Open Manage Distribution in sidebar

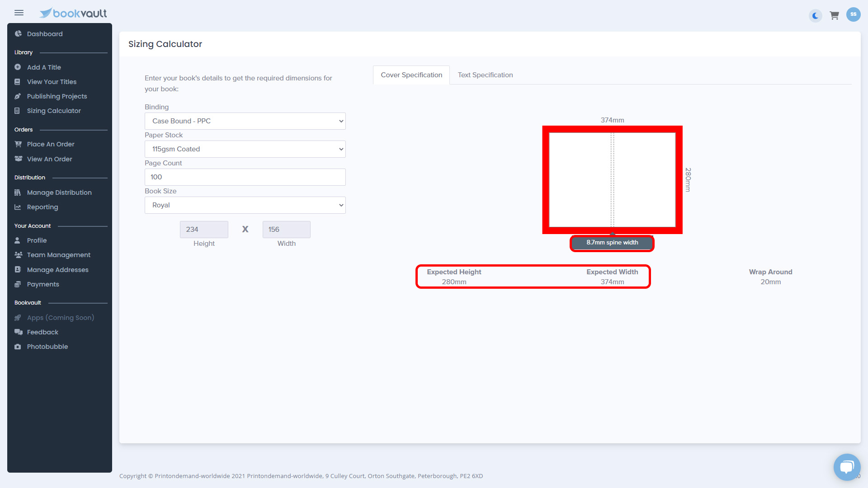60,192
